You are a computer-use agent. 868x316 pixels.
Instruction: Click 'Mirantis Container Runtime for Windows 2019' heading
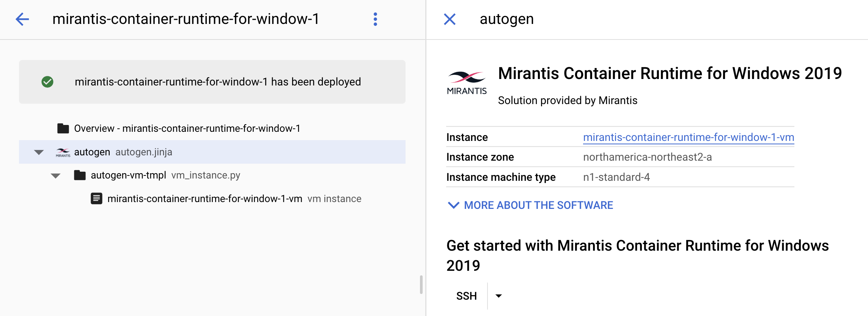670,73
